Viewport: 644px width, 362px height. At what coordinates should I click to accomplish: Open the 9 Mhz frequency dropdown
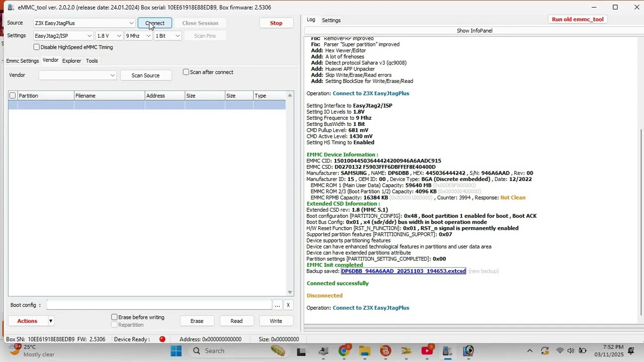[138, 36]
